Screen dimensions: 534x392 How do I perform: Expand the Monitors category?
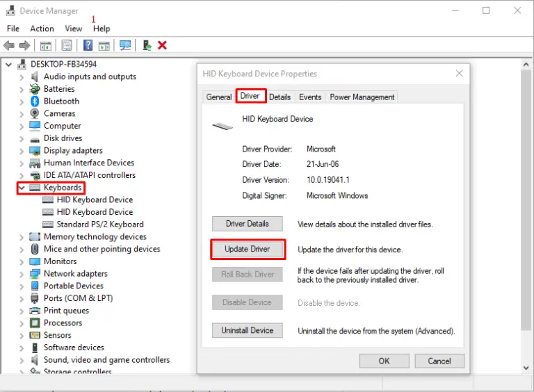pos(22,262)
